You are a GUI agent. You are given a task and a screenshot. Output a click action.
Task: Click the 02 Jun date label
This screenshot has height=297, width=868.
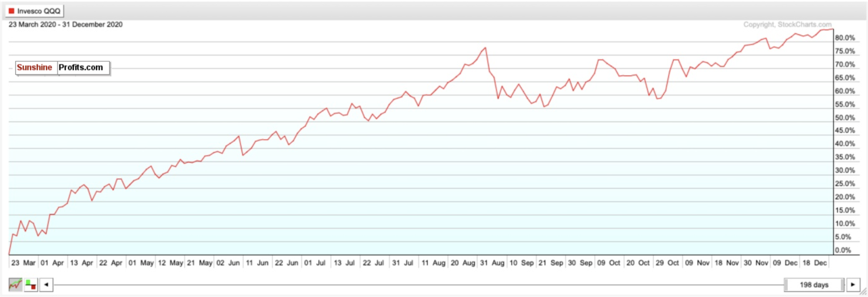(x=228, y=263)
